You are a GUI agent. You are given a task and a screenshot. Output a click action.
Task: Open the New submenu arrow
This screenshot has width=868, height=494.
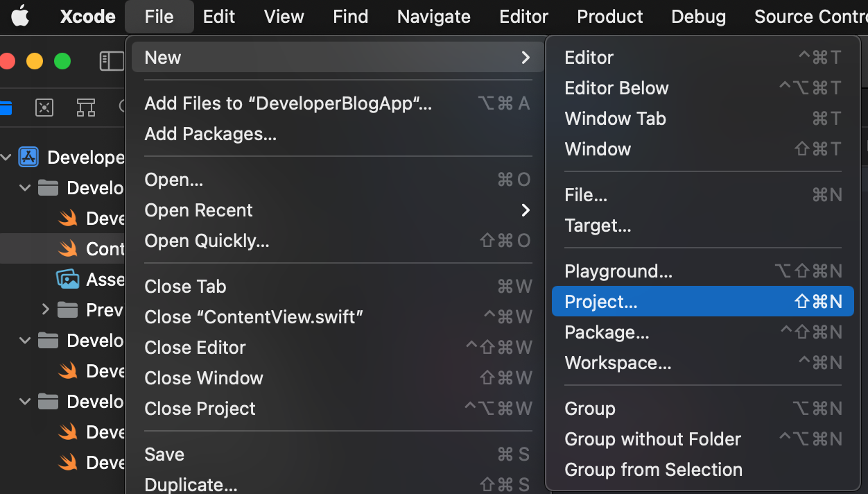coord(526,58)
